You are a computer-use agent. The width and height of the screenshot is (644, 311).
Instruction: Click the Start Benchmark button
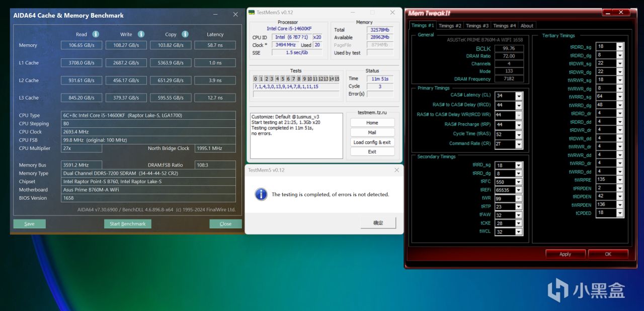128,224
